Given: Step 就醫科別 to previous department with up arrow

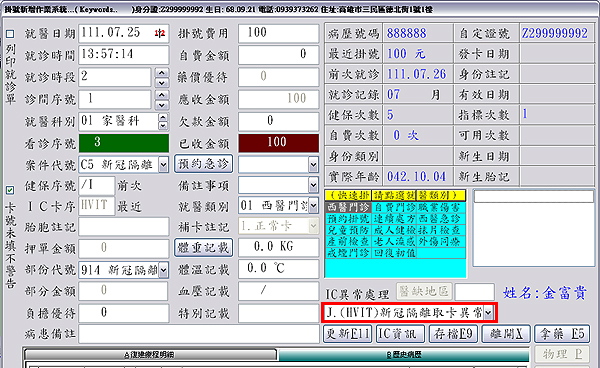Looking at the screenshot, I should pyautogui.click(x=163, y=118).
